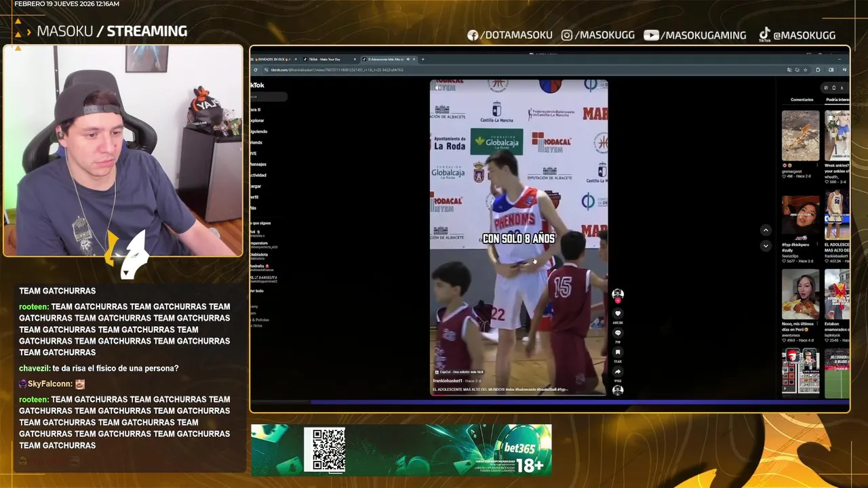Click SkyFalconn's chat username
Screen dimensions: 868x488
50,384
